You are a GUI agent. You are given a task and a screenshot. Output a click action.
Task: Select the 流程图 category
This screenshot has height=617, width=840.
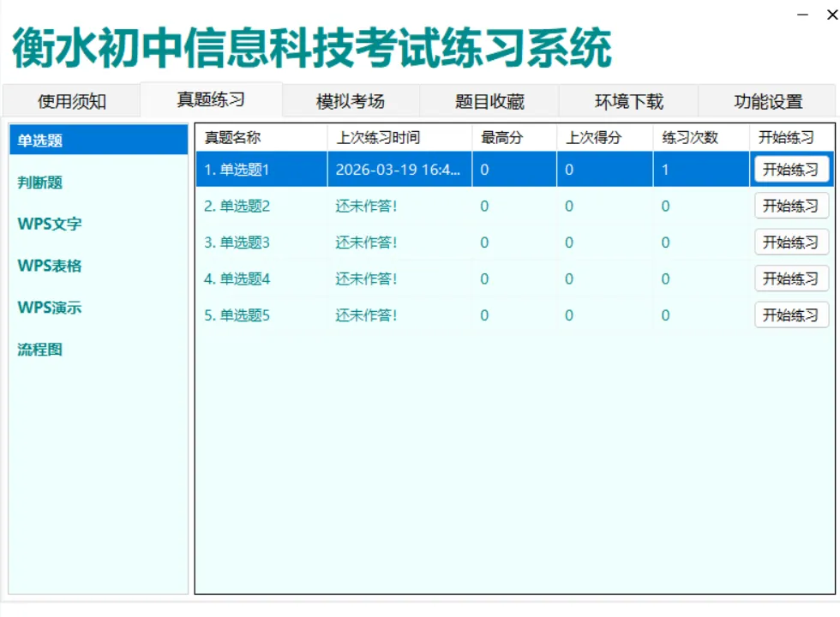point(39,349)
